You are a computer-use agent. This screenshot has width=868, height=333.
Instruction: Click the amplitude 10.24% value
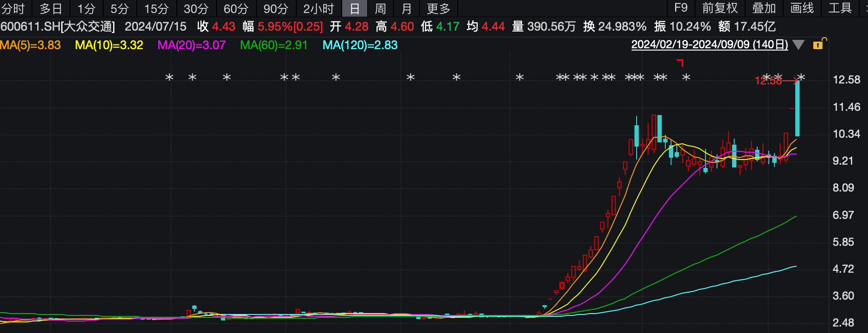point(690,26)
